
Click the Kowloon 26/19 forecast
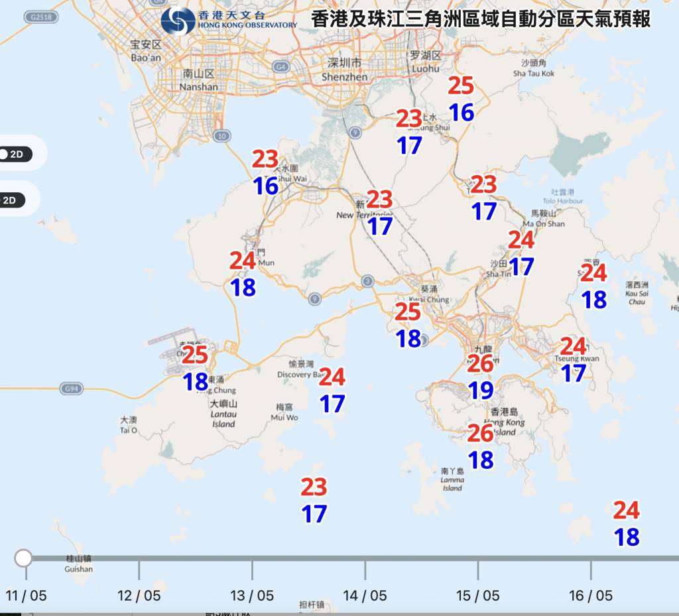(x=481, y=377)
